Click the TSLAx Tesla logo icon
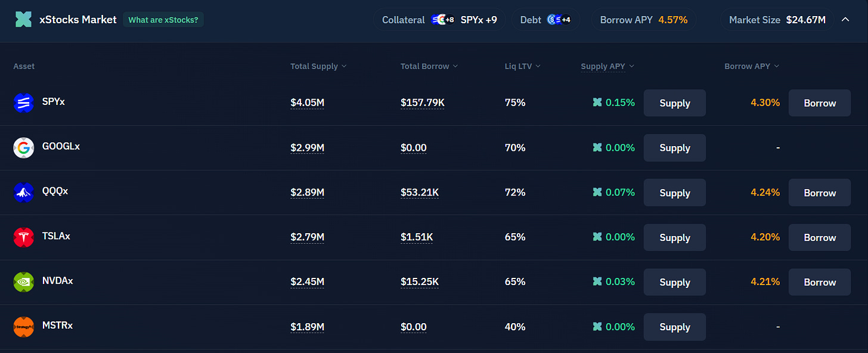Viewport: 868px width, 353px height. click(x=24, y=237)
